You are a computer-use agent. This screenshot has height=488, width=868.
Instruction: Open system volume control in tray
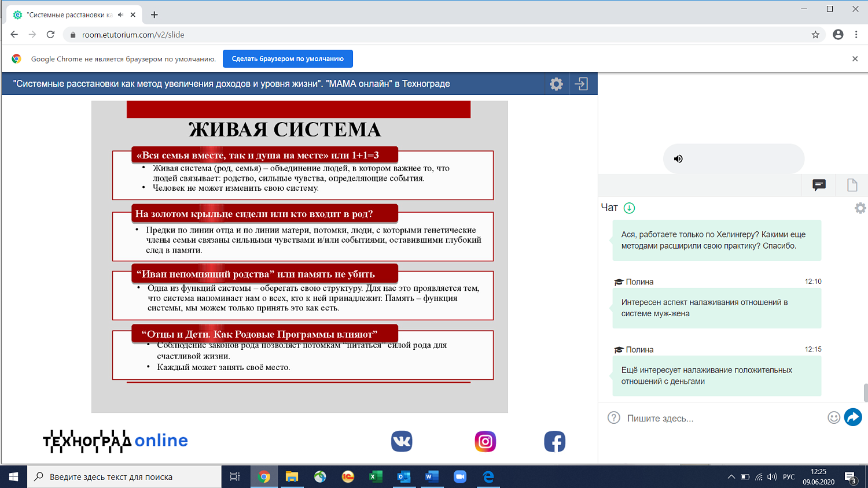[772, 477]
